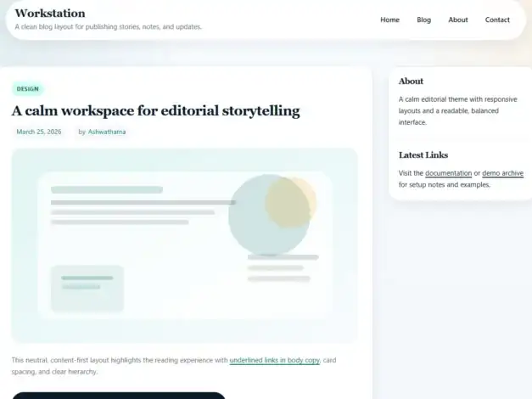Click the About sidebar heading
The image size is (532, 399).
411,81
